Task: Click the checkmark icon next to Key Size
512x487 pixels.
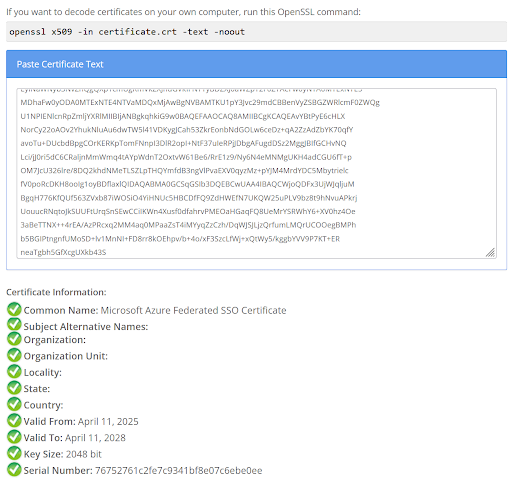Action: click(14, 453)
